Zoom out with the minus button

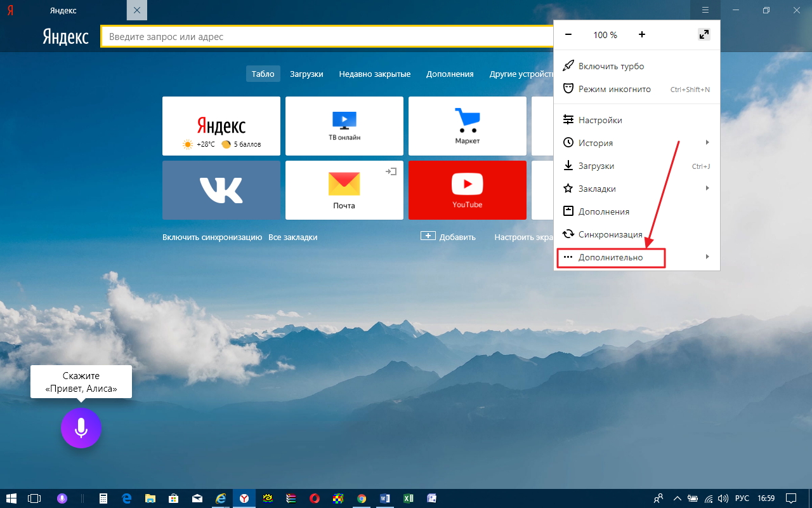click(568, 35)
